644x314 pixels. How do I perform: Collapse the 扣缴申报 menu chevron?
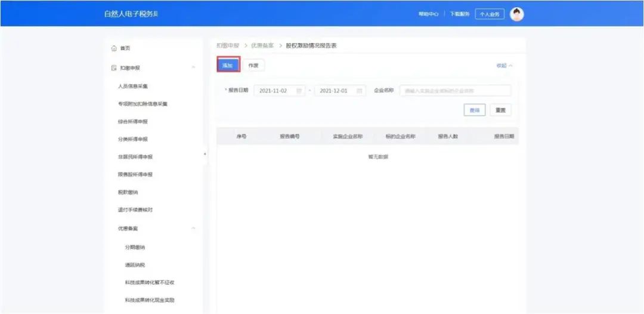click(x=193, y=68)
